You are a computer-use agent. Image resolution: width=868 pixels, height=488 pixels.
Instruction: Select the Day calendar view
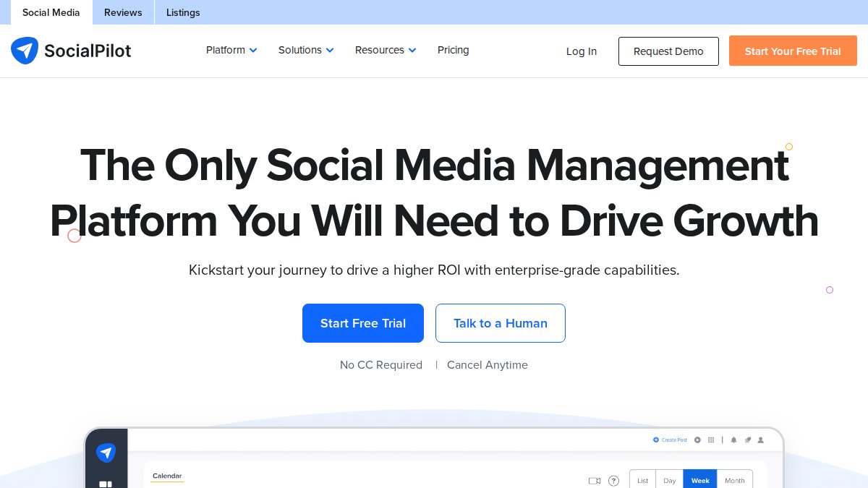670,480
